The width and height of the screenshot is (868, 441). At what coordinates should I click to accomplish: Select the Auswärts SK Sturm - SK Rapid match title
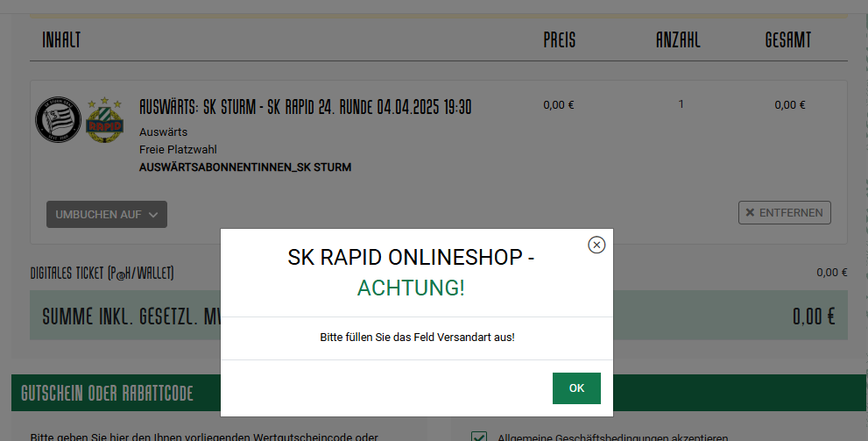pos(305,106)
